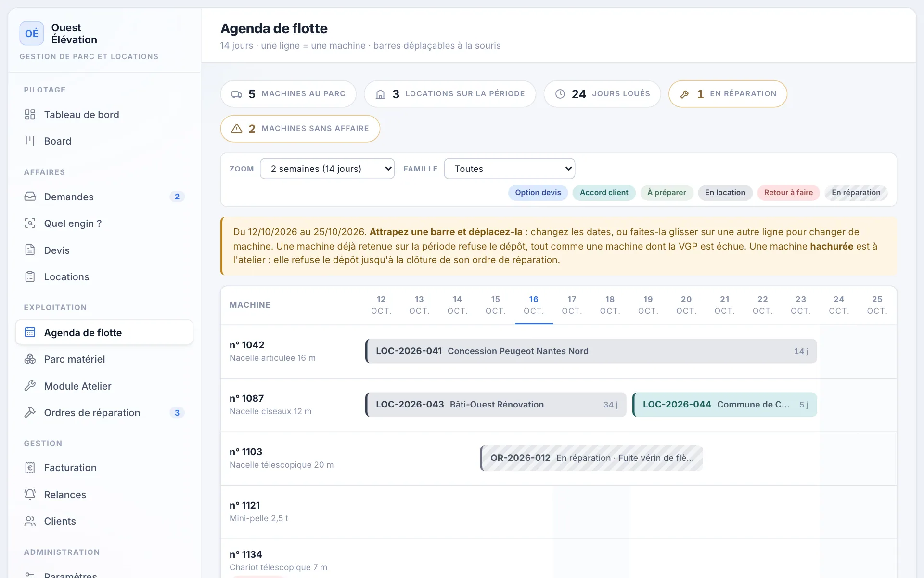Click the Retour à faire legend swatch
The height and width of the screenshot is (578, 924).
click(788, 193)
